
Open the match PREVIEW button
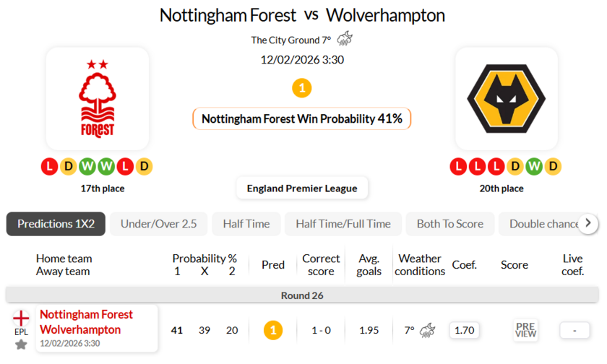pos(525,330)
